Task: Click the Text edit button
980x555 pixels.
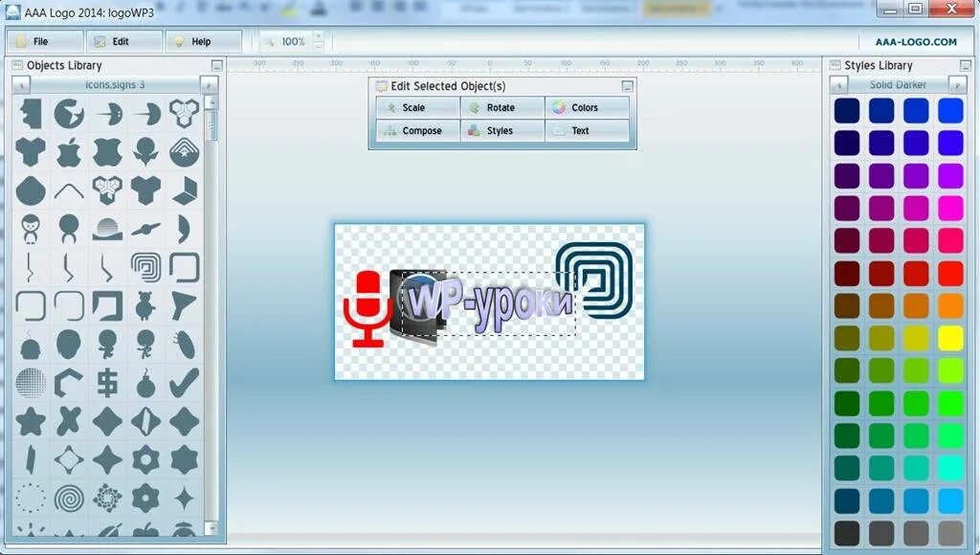Action: coord(587,131)
